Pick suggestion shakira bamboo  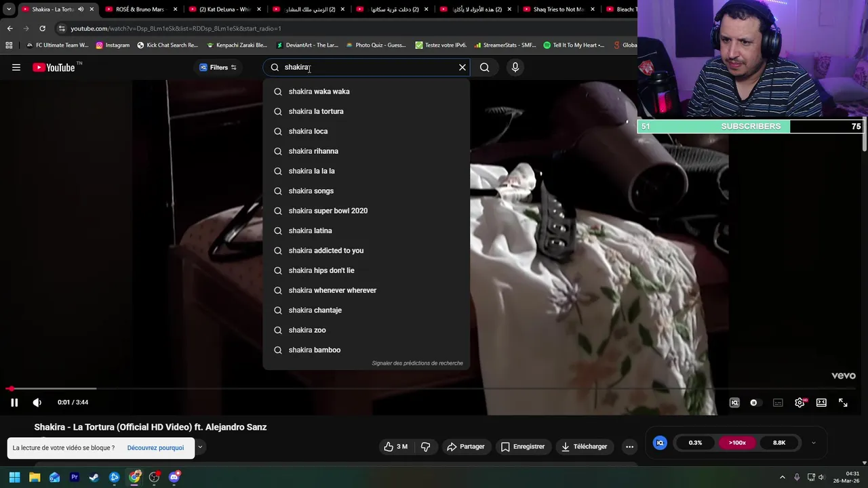[x=366, y=350]
